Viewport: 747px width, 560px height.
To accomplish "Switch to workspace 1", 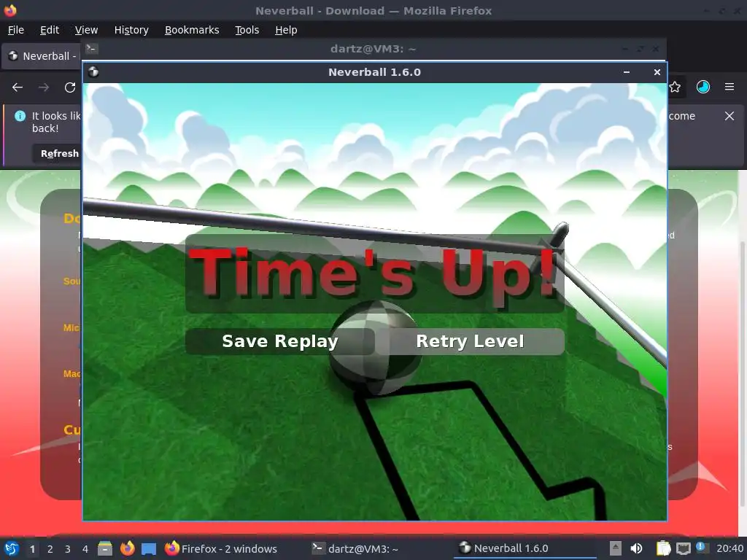I will click(x=32, y=549).
